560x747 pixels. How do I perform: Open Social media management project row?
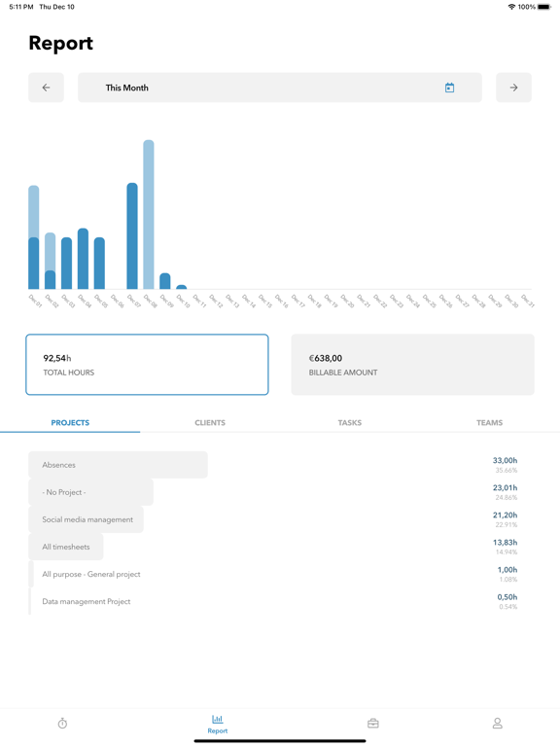(280, 519)
